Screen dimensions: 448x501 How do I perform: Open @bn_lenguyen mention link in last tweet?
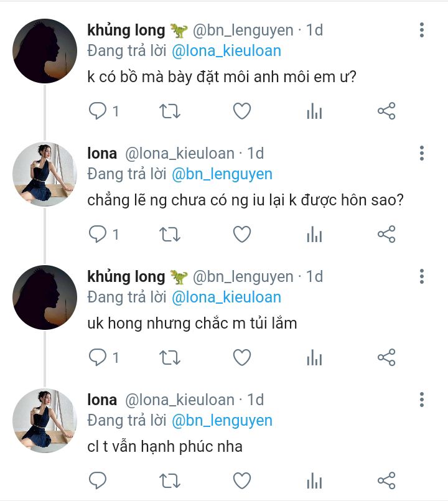(x=222, y=421)
